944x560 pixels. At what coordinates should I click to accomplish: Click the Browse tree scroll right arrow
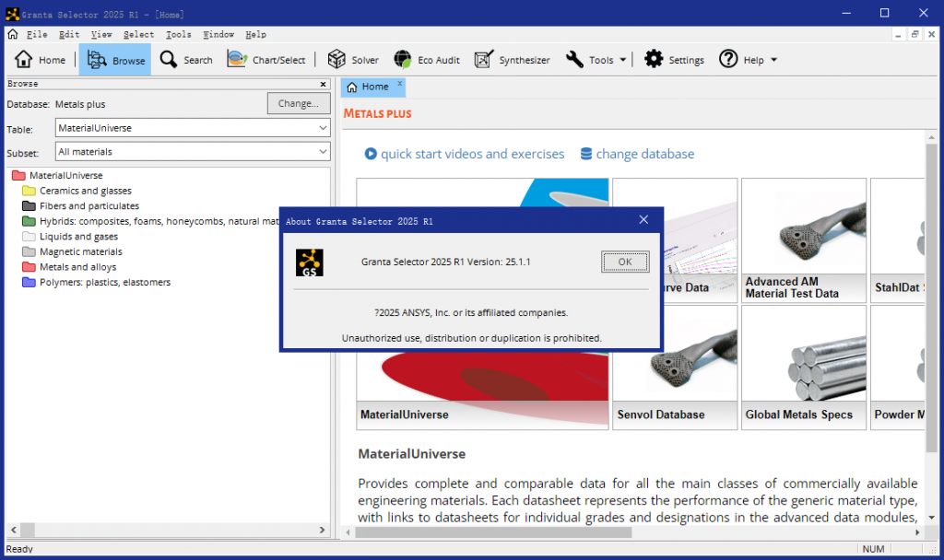click(x=322, y=530)
